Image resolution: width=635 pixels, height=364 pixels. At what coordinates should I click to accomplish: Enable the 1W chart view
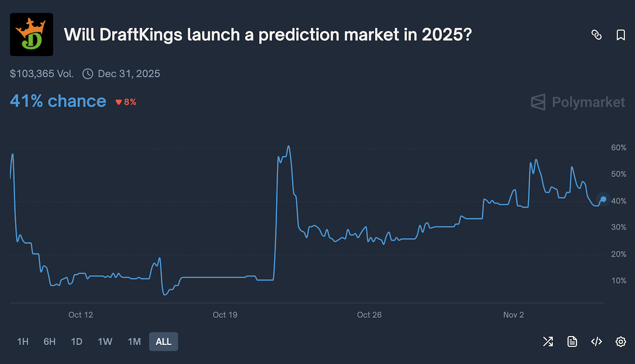pos(105,342)
